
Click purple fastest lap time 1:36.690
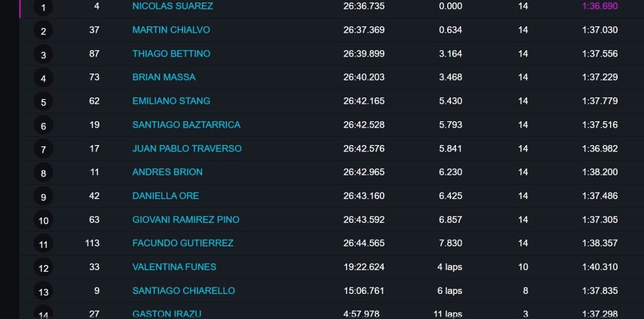(599, 6)
